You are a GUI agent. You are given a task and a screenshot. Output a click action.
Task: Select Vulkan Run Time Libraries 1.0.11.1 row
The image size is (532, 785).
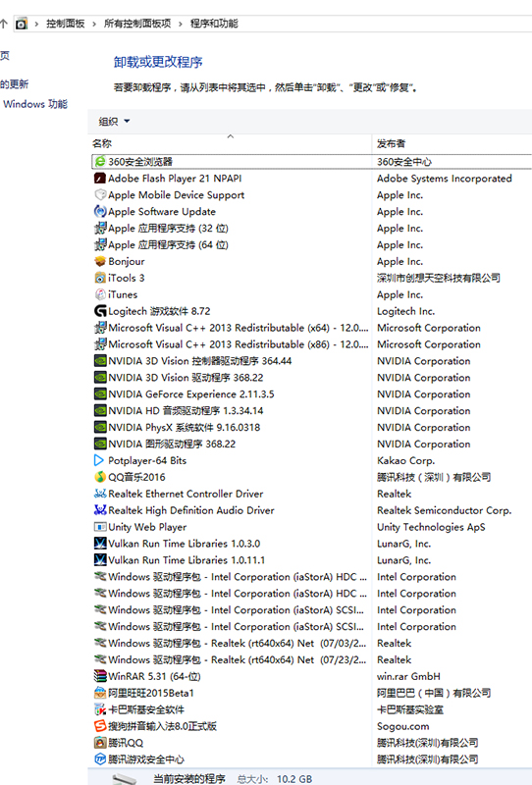click(x=309, y=559)
